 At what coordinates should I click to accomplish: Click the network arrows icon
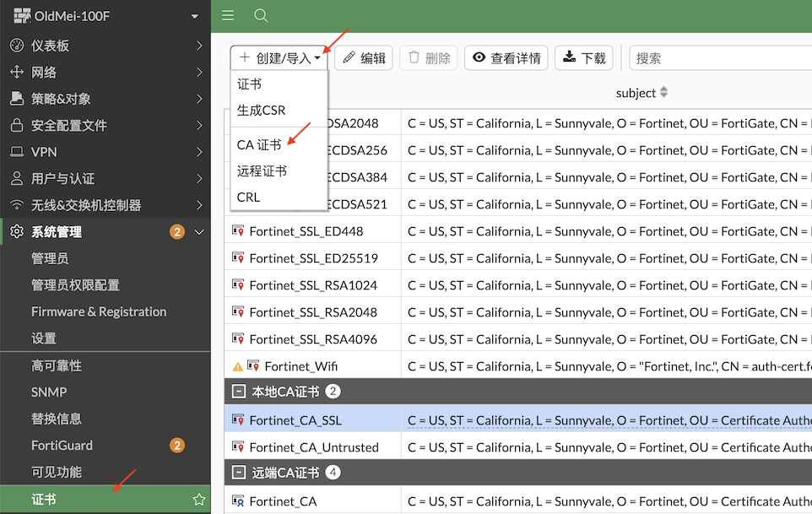[17, 72]
